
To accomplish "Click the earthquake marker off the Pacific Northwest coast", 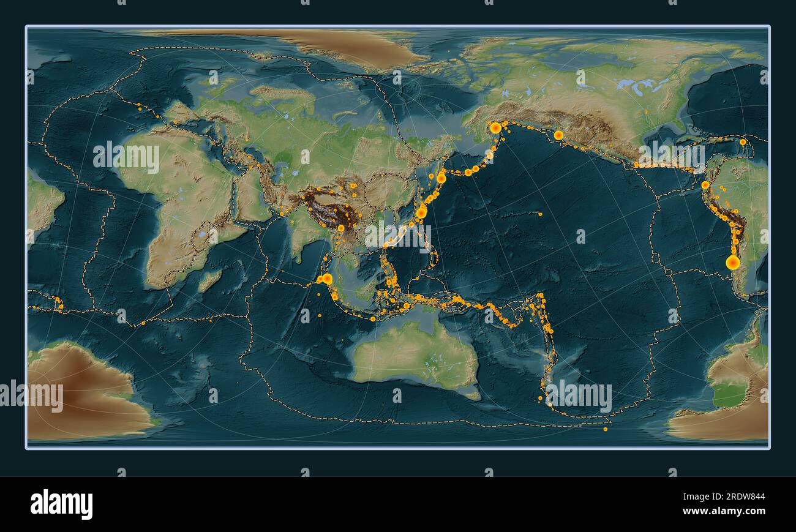I will click(558, 135).
